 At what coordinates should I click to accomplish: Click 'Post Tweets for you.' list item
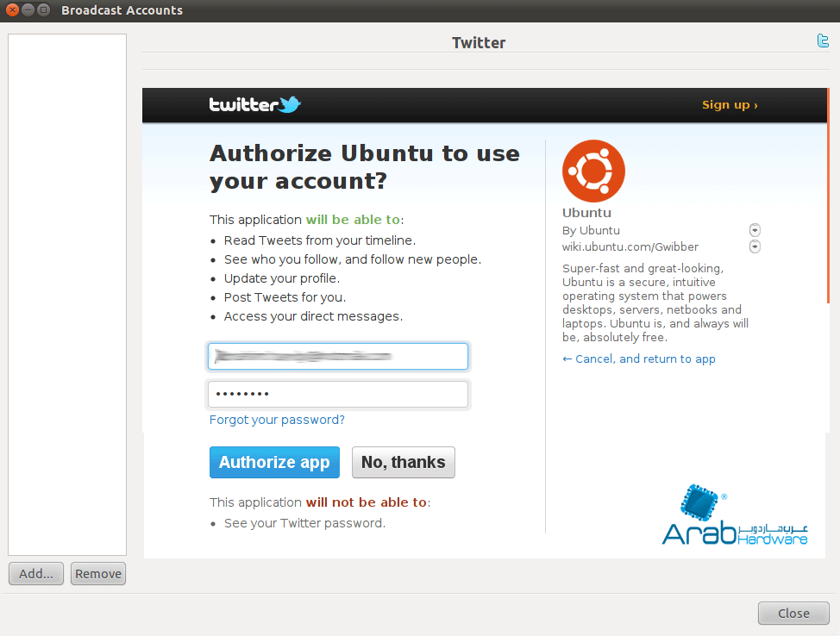[285, 297]
